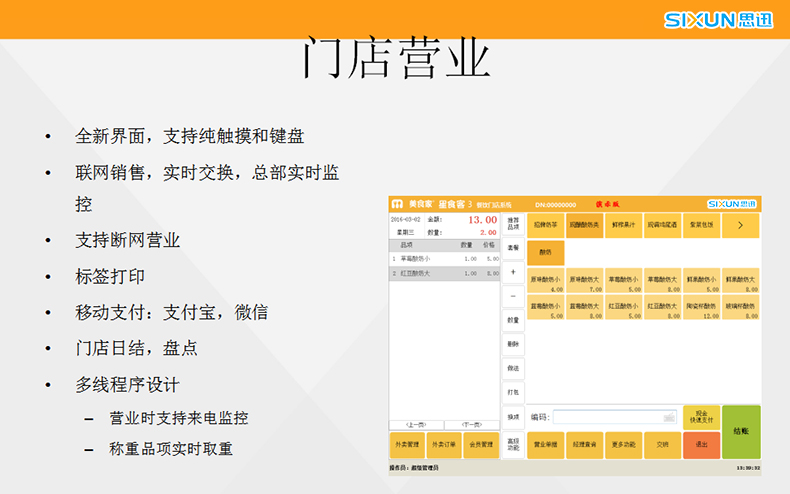Screen dimensions: 790x494
Task: Select 现金快速支付 quick cash payment
Action: pyautogui.click(x=701, y=416)
